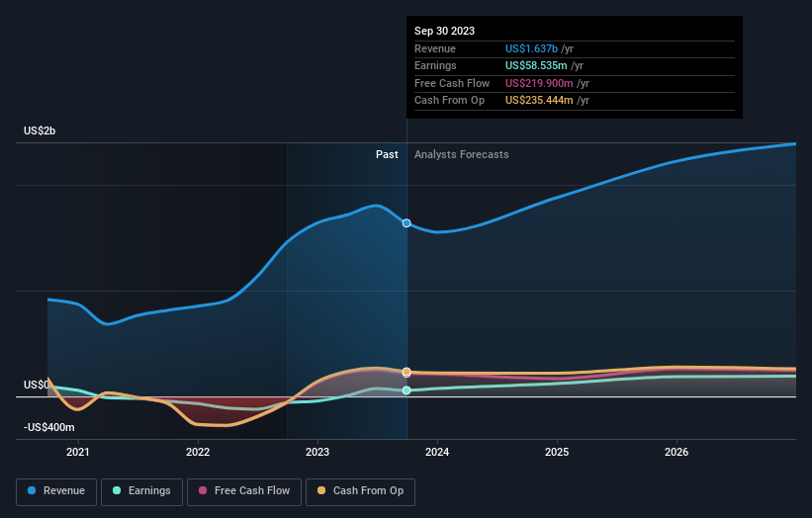The image size is (812, 518).
Task: Click the US$58.535m earnings value
Action: 536,65
